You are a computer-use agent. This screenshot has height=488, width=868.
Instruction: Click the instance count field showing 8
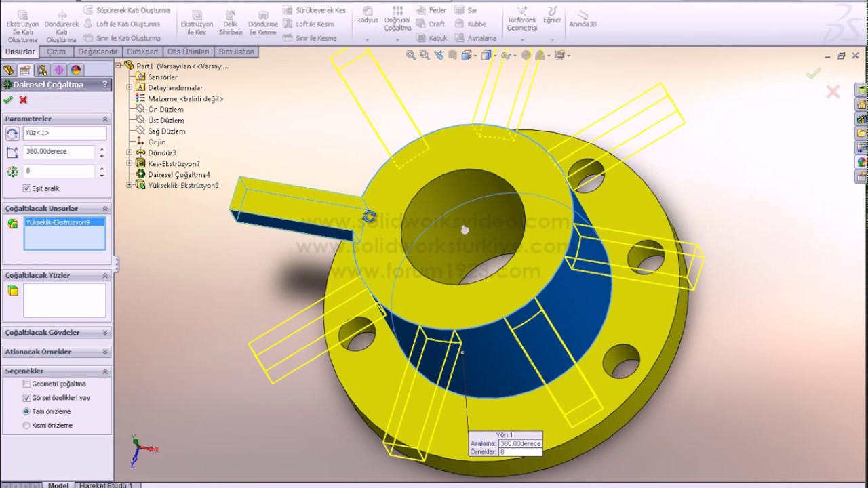[x=59, y=171]
